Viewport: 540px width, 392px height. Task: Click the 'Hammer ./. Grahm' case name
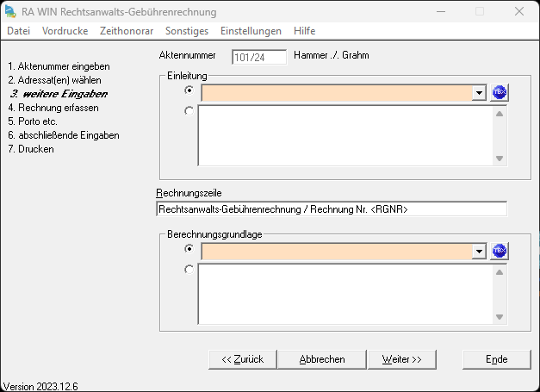(x=332, y=55)
